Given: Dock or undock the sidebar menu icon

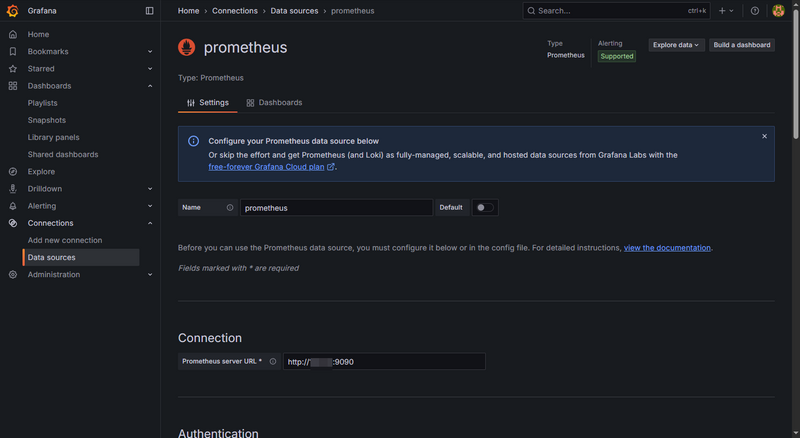Looking at the screenshot, I should pyautogui.click(x=149, y=11).
